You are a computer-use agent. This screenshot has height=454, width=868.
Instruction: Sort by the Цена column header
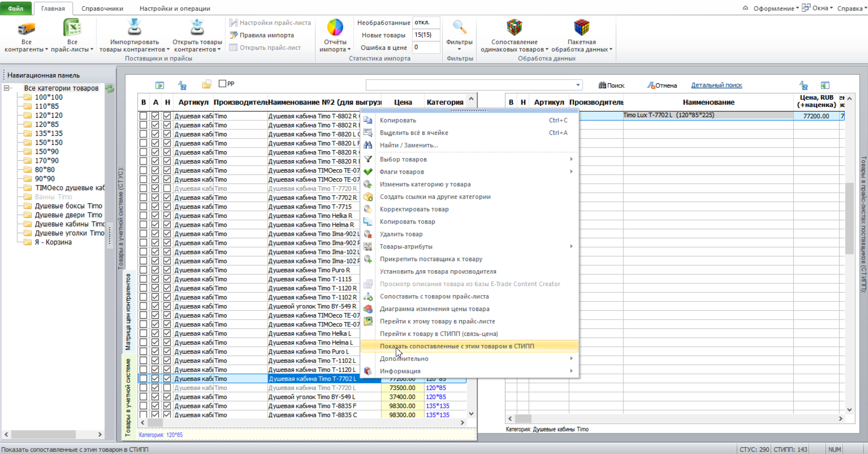click(403, 102)
